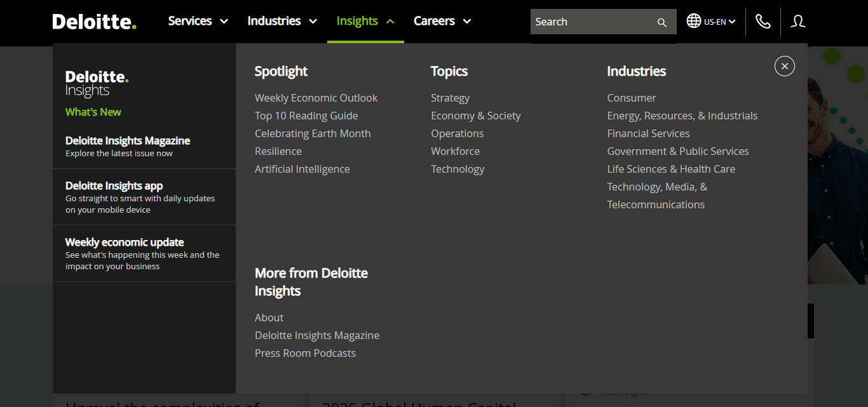The width and height of the screenshot is (868, 407).
Task: Open the Strategy topic
Action: point(451,98)
